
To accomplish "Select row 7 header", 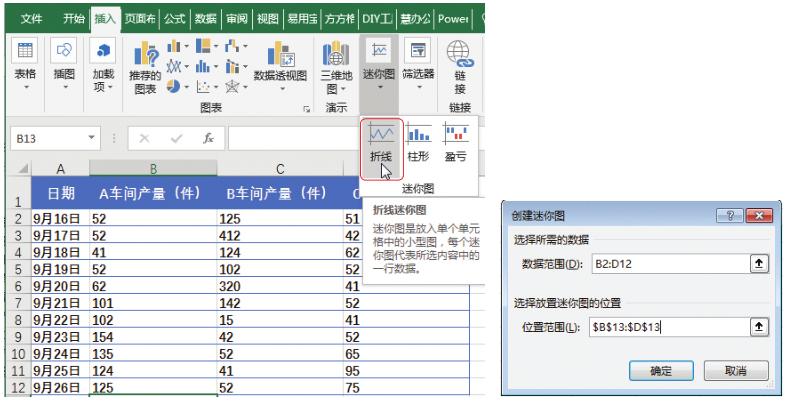I will coord(19,303).
